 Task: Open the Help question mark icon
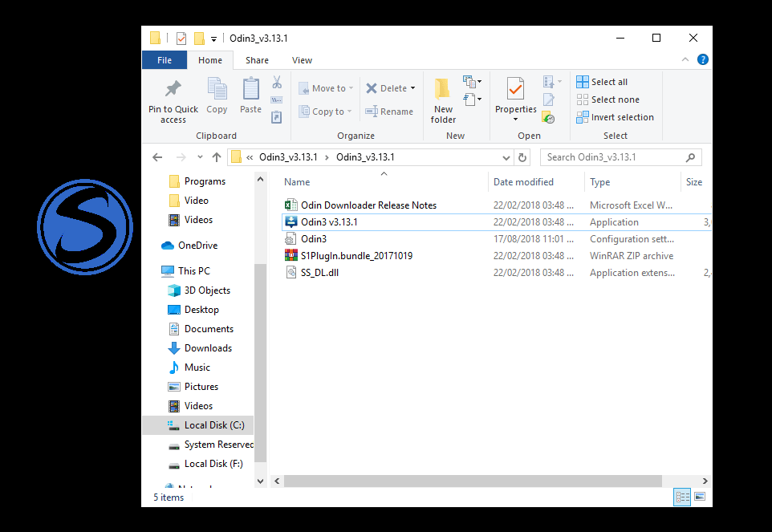tap(702, 59)
